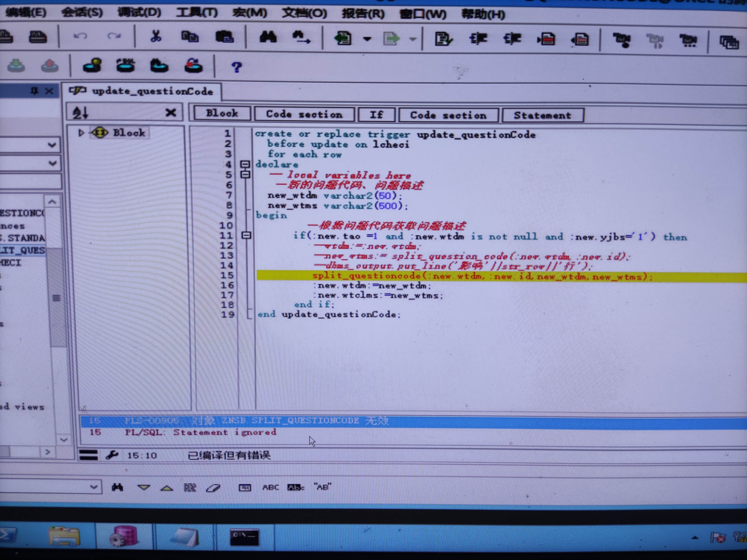Screen dimensions: 747x560
Task: Click the blue question mark help icon
Action: (236, 67)
